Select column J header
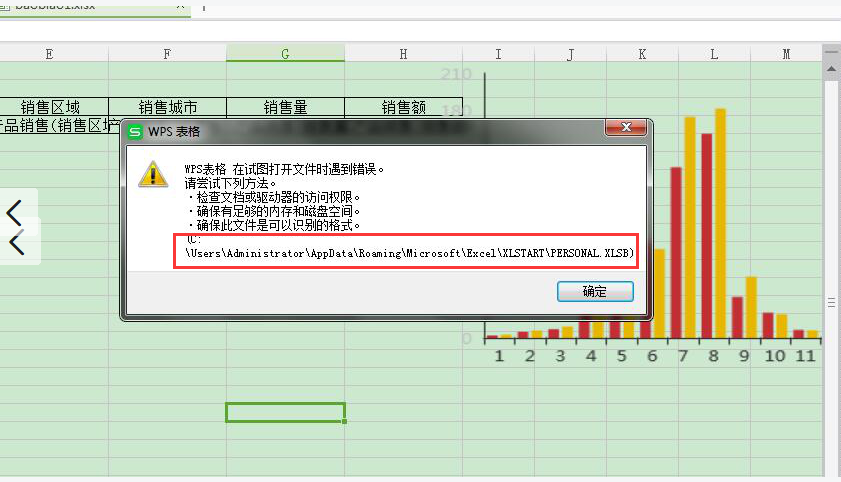Viewport: 841px width, 482px height. click(x=570, y=54)
